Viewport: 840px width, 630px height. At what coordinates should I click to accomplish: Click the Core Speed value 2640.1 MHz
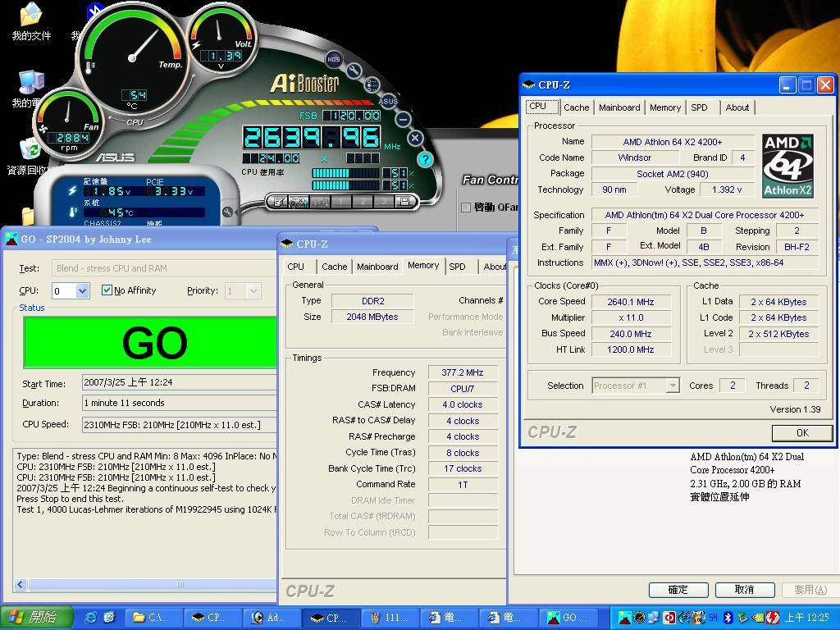coord(631,302)
